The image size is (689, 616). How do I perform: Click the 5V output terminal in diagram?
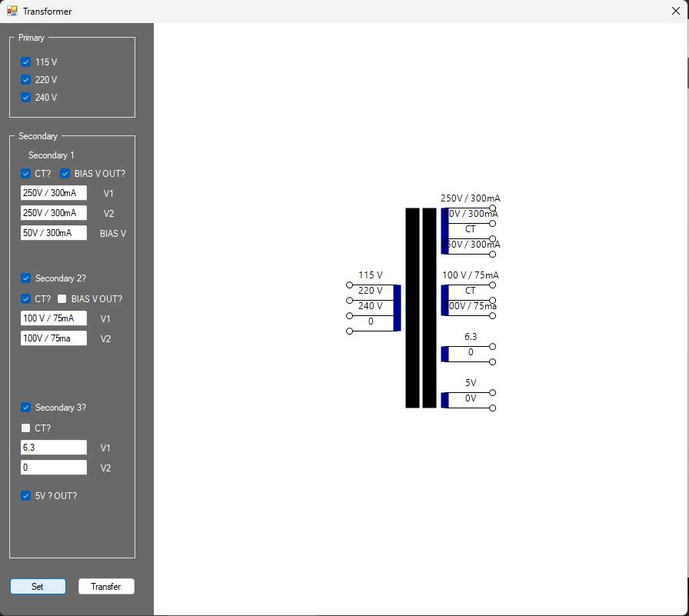coord(492,392)
